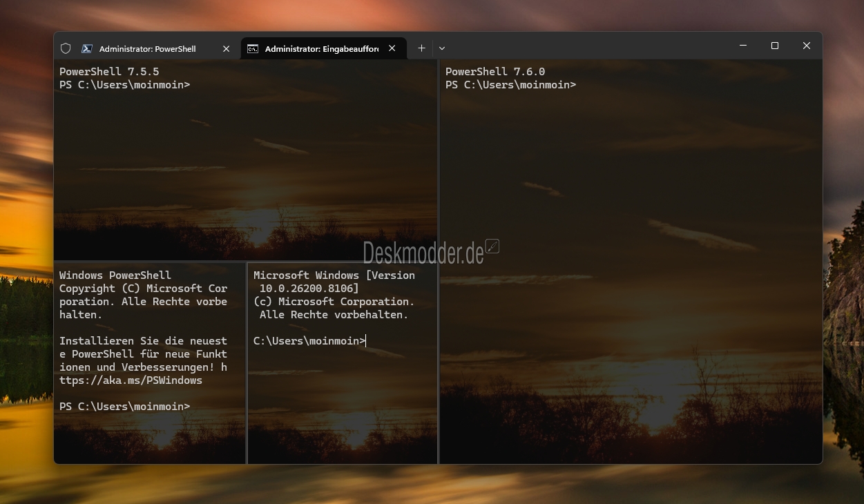The height and width of the screenshot is (504, 864).
Task: Activate the Windows PowerShell pane at bottom left
Action: pos(149,428)
